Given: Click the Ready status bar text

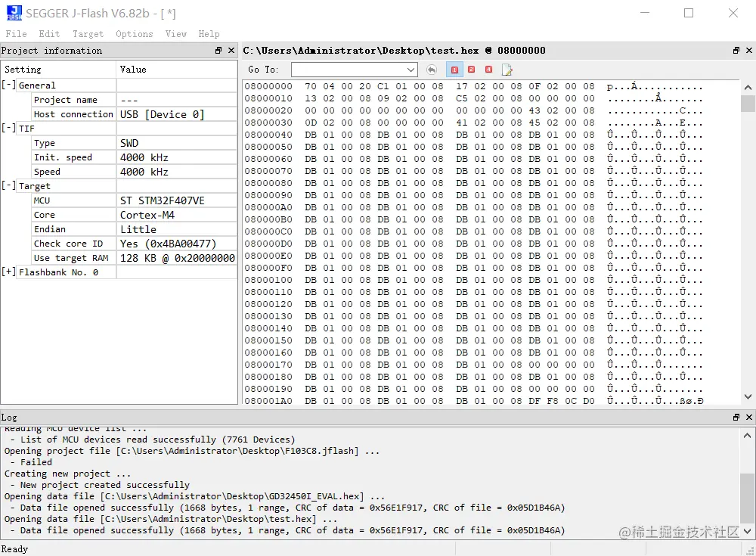Looking at the screenshot, I should pos(14,548).
